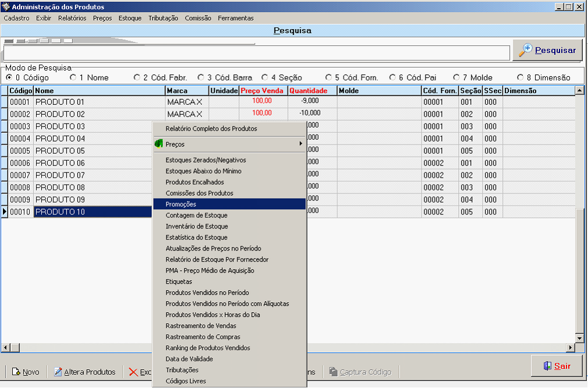Click the Captura Código toolbar button
The height and width of the screenshot is (388, 588).
coord(360,372)
